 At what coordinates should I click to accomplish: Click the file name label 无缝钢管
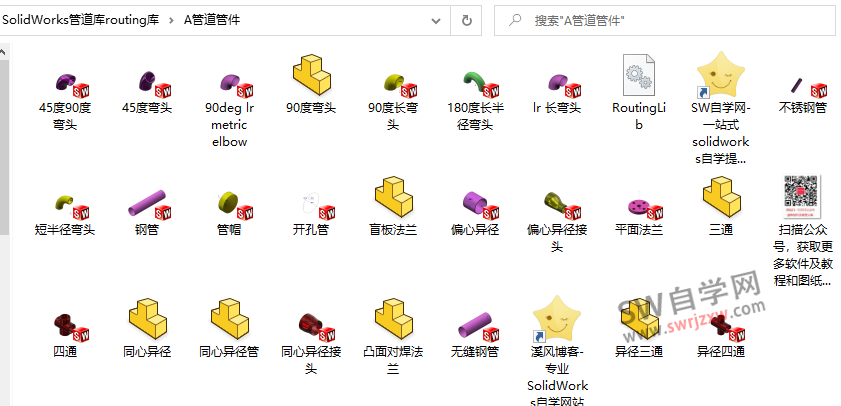pyautogui.click(x=475, y=352)
